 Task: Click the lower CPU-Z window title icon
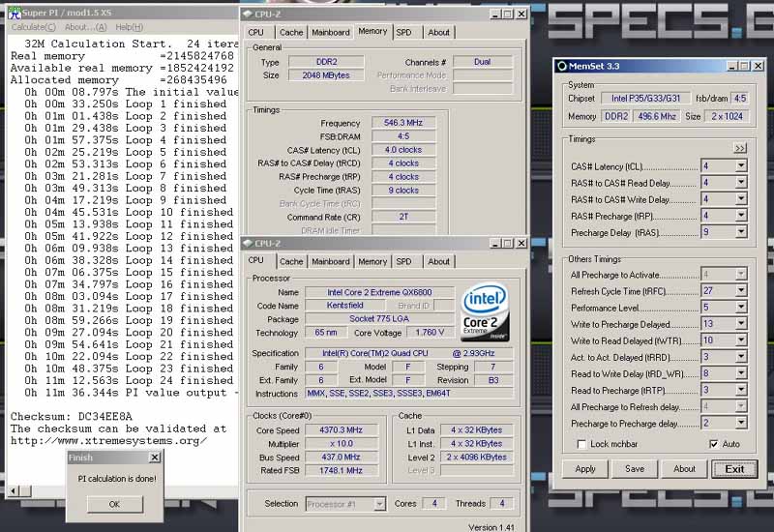pos(248,244)
